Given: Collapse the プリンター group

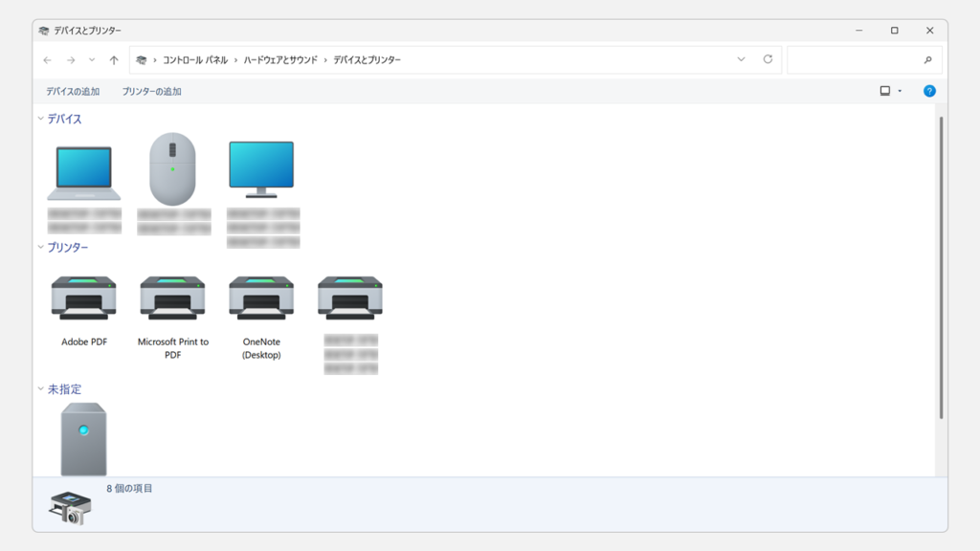Looking at the screenshot, I should 40,248.
